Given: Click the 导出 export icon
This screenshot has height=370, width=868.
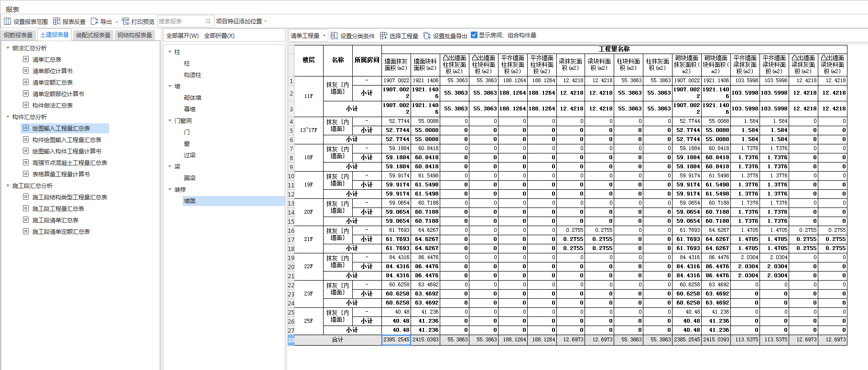Looking at the screenshot, I should pyautogui.click(x=94, y=22).
